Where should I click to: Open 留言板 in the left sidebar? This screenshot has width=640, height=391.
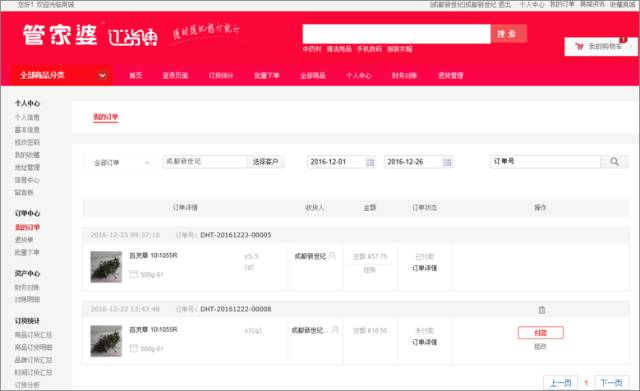coord(24,192)
